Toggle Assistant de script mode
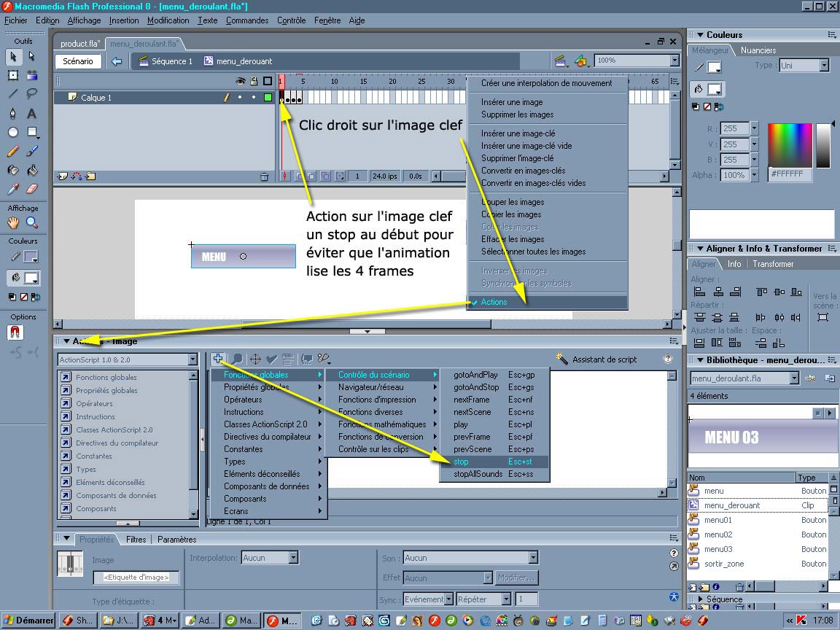Image resolution: width=840 pixels, height=630 pixels. [596, 359]
